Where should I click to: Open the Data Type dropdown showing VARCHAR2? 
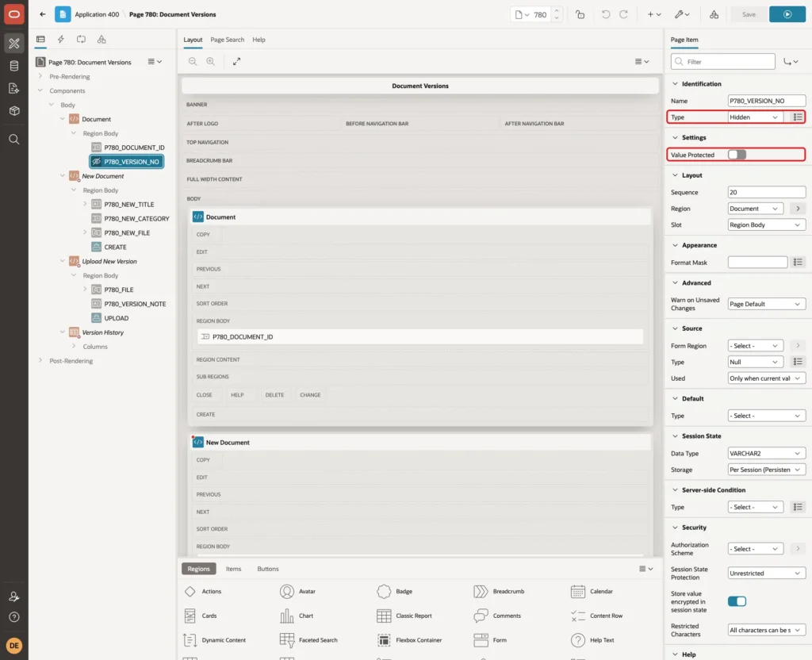pyautogui.click(x=767, y=453)
